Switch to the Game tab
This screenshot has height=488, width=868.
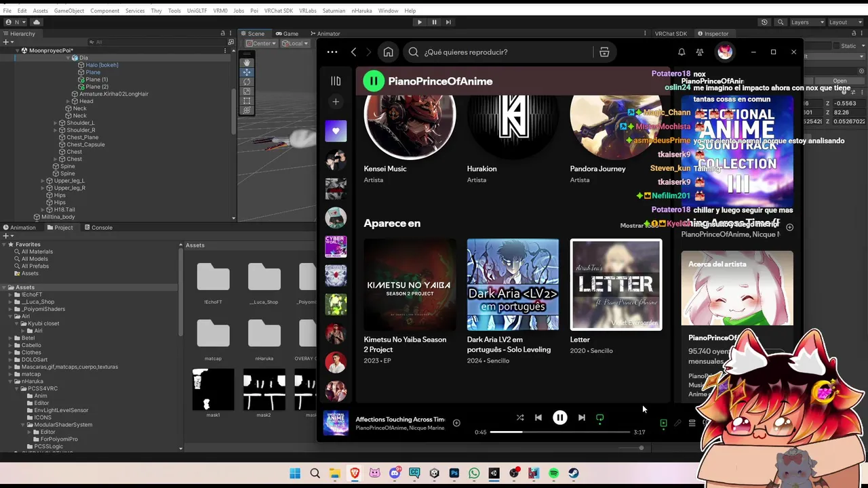(287, 33)
